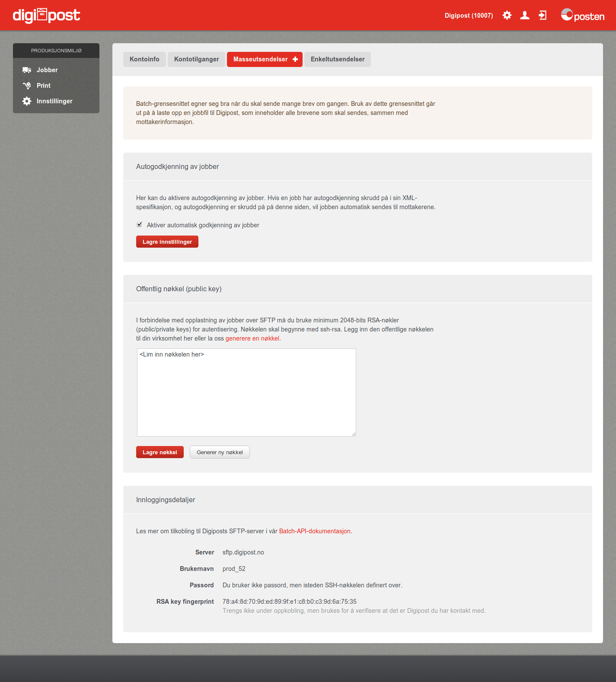Click the Innloggingsdetaljer heading
The image size is (616, 682).
pyautogui.click(x=166, y=500)
